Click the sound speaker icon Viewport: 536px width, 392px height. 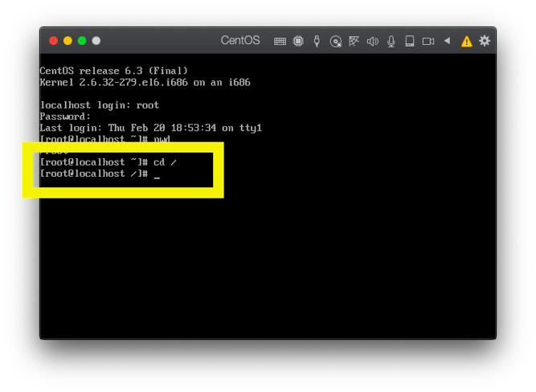[372, 41]
